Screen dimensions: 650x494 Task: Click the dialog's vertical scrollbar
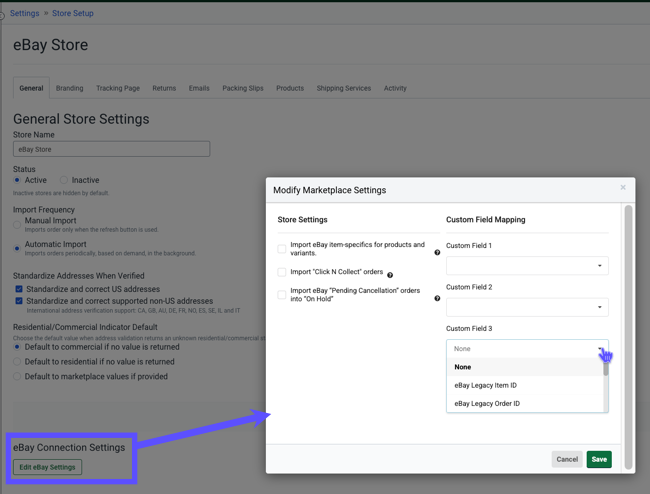tap(628, 337)
